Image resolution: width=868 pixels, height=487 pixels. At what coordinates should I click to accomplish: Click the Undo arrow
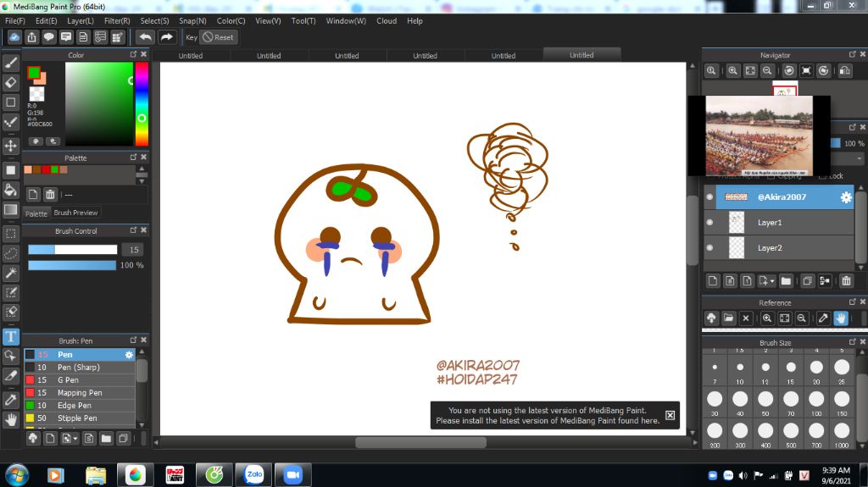tap(145, 37)
